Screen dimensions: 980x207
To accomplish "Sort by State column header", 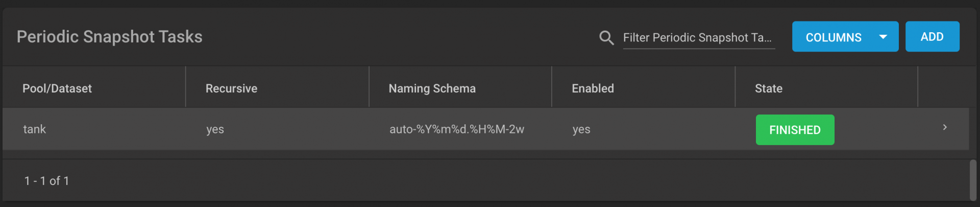I will [768, 88].
